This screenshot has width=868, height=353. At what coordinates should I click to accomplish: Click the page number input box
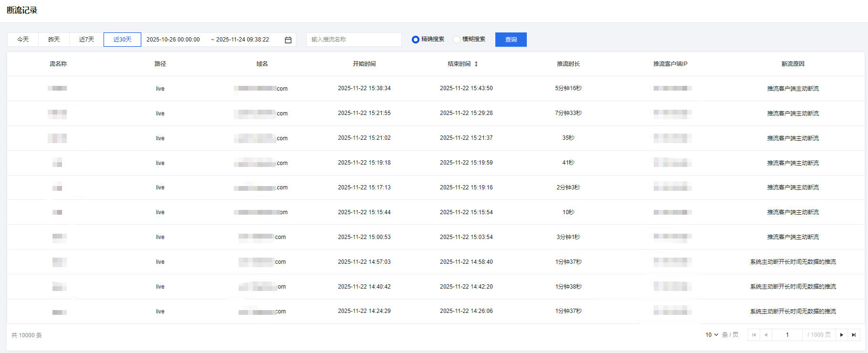click(787, 335)
